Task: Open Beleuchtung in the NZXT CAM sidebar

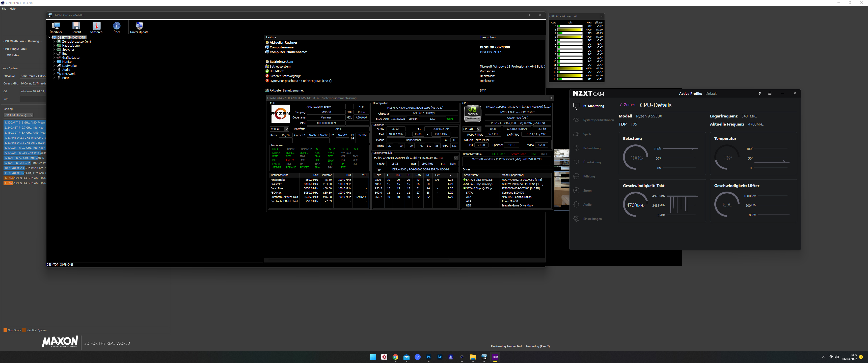Action: coord(592,148)
